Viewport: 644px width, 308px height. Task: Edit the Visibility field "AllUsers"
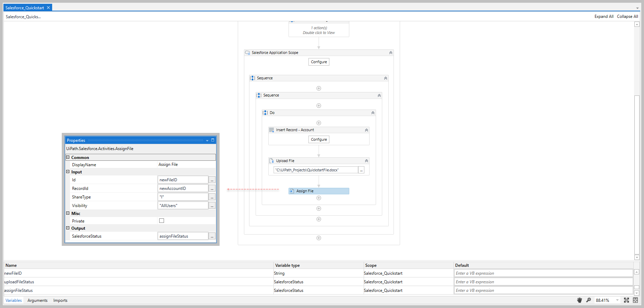(183, 206)
